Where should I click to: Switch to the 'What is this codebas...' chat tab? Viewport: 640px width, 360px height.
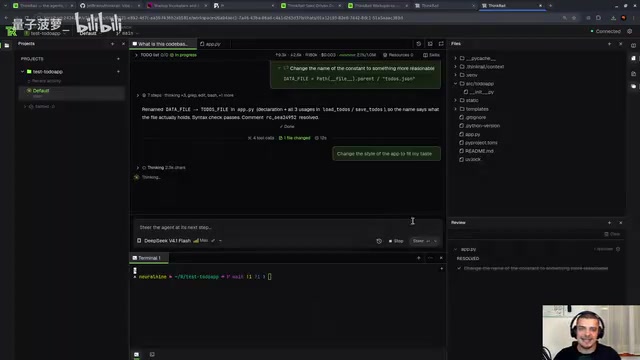(x=163, y=44)
